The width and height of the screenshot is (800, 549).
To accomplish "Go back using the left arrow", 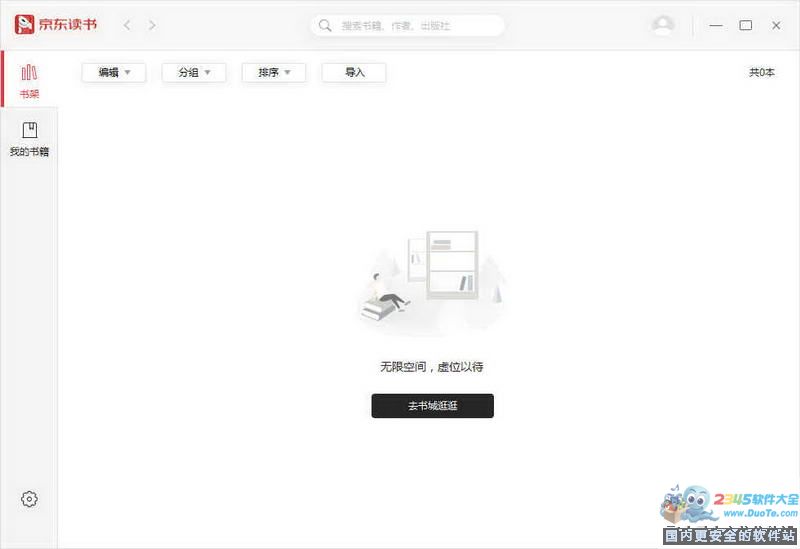I will pos(127,25).
